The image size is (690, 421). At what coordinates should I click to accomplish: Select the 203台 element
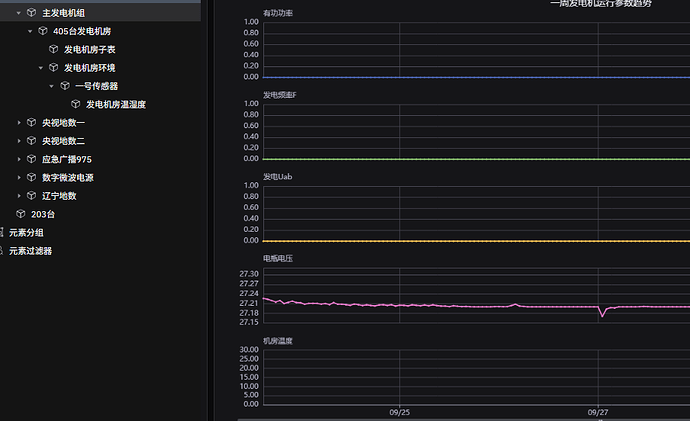coord(43,214)
